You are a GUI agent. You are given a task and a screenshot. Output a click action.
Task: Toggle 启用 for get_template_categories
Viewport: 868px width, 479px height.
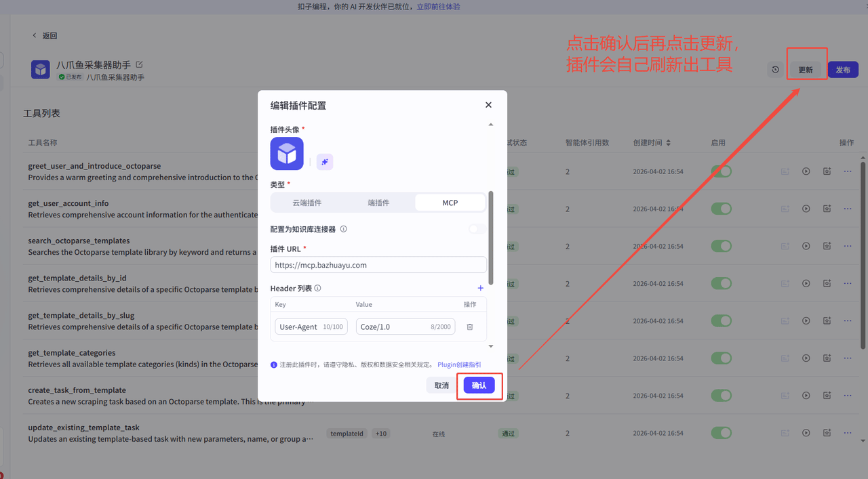(x=722, y=358)
